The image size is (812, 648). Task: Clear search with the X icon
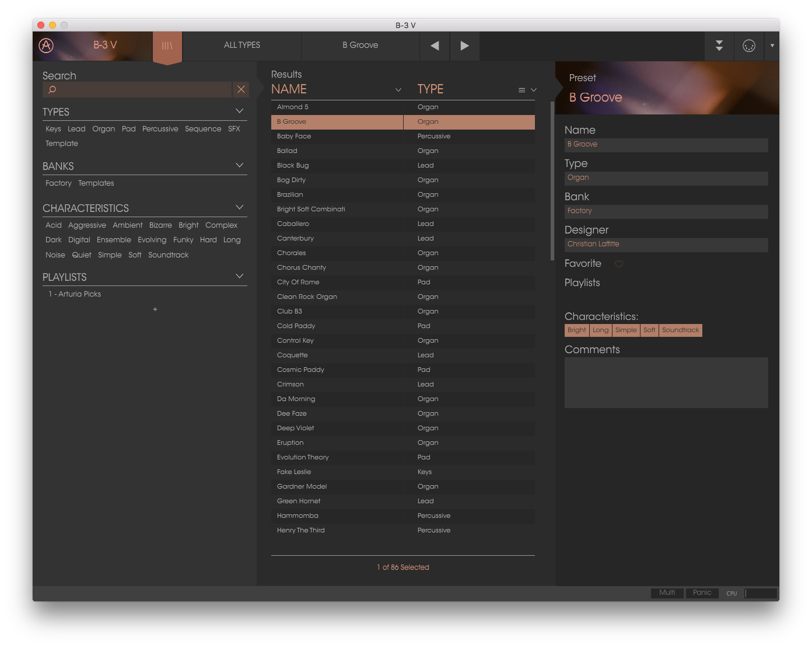tap(241, 89)
